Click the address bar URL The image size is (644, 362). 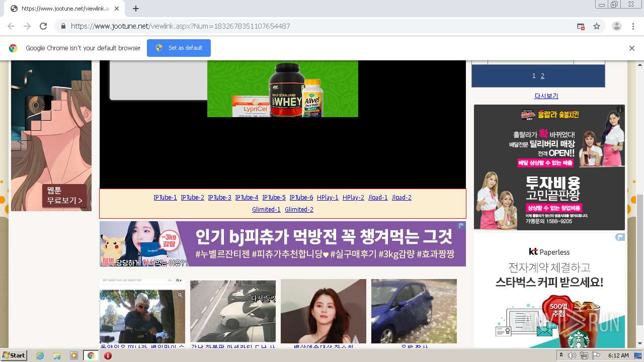[x=180, y=26]
